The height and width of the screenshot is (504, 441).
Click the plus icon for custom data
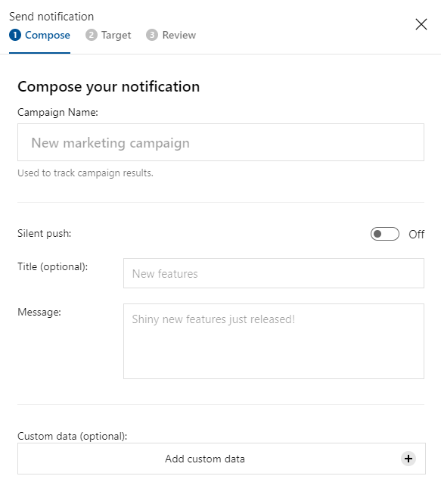(x=408, y=459)
